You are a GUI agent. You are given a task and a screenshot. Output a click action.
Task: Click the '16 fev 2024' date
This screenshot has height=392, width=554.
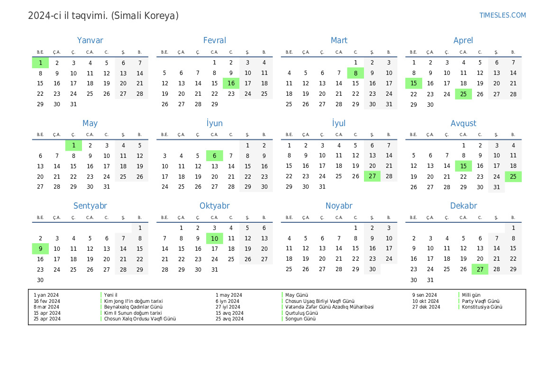click(47, 301)
